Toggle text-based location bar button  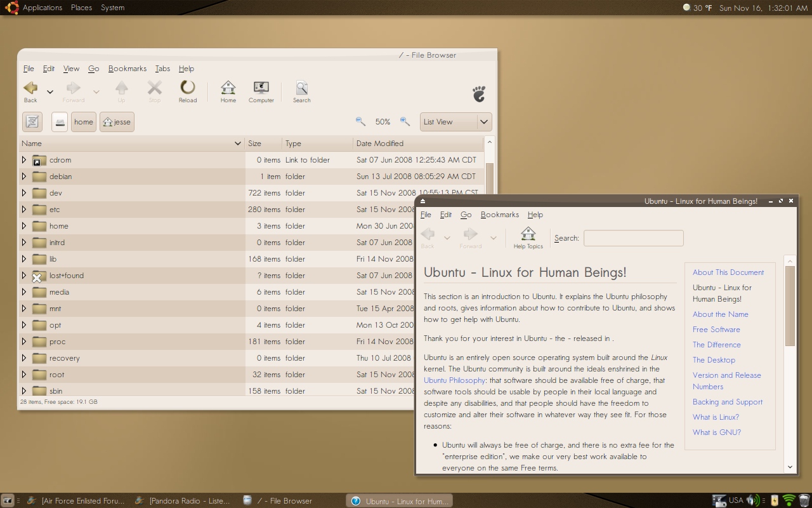click(x=32, y=122)
